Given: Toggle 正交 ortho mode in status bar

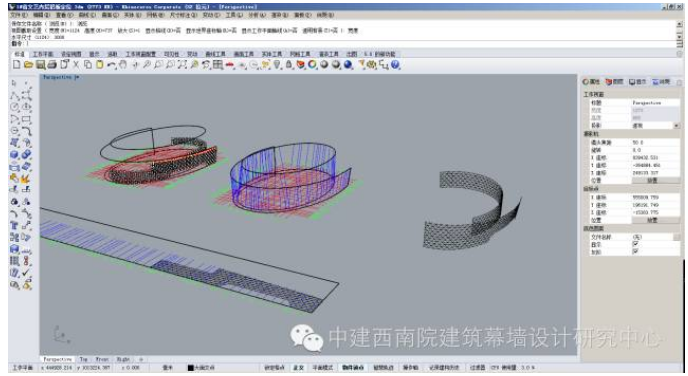Looking at the screenshot, I should click(x=298, y=368).
